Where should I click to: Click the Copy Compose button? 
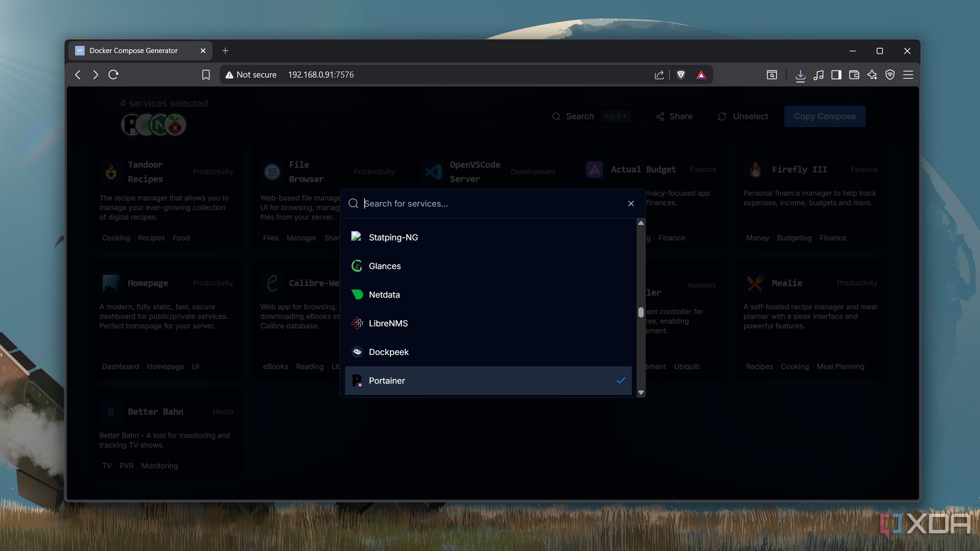[825, 116]
